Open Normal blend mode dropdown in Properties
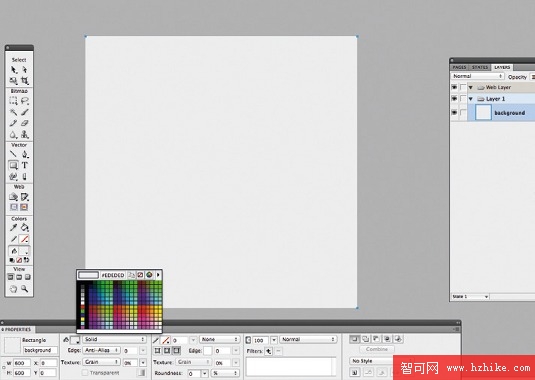The image size is (535, 380). [308, 339]
